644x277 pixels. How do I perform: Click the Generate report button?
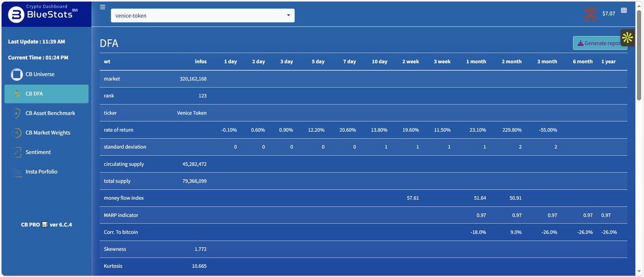pos(599,43)
